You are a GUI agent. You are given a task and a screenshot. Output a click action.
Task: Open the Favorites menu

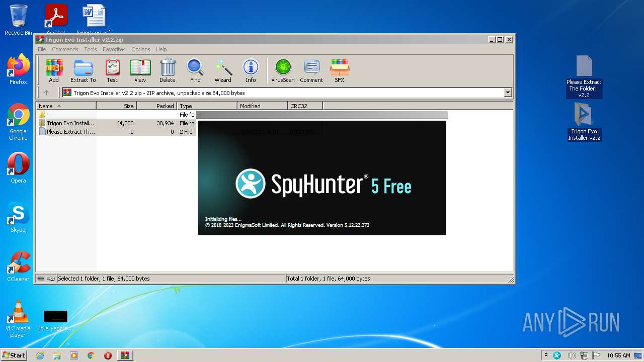pos(114,49)
